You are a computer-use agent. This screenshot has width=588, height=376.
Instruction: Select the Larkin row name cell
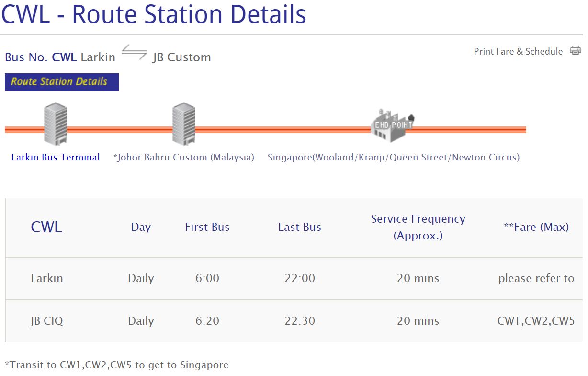pos(46,278)
